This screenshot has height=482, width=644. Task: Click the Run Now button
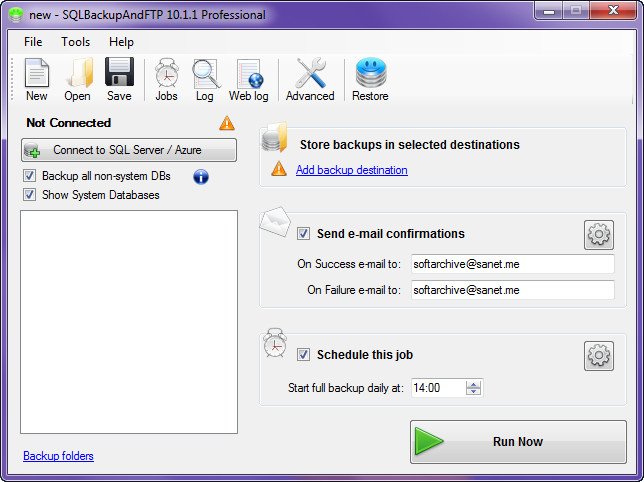518,442
